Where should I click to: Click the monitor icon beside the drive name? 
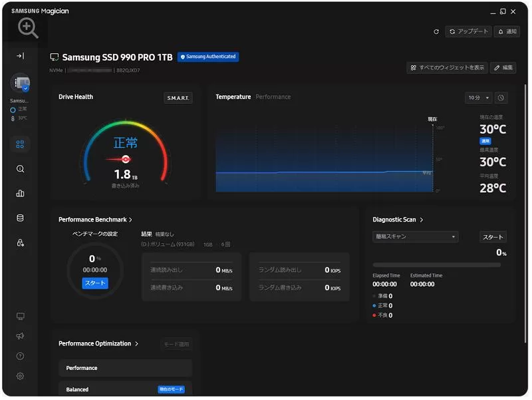[x=55, y=57]
